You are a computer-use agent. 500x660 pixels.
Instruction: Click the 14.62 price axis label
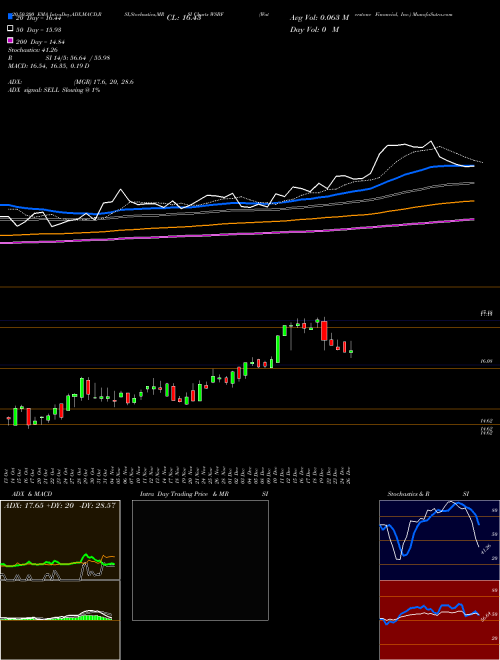[x=486, y=420]
